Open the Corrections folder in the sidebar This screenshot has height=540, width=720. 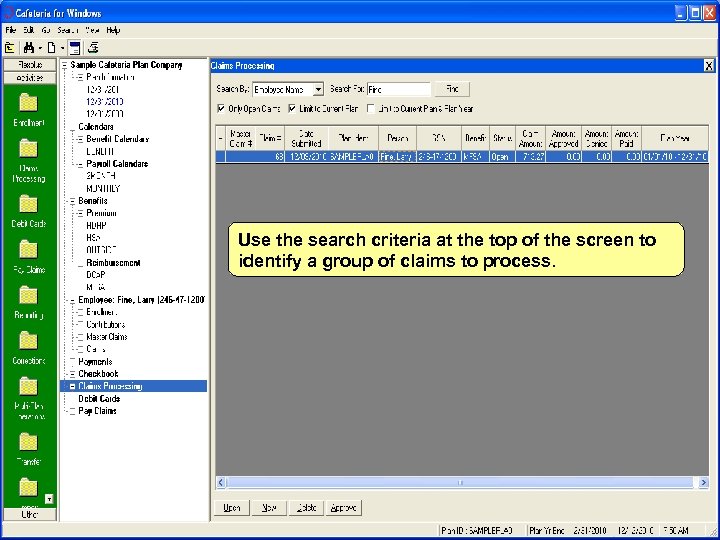pyautogui.click(x=28, y=341)
